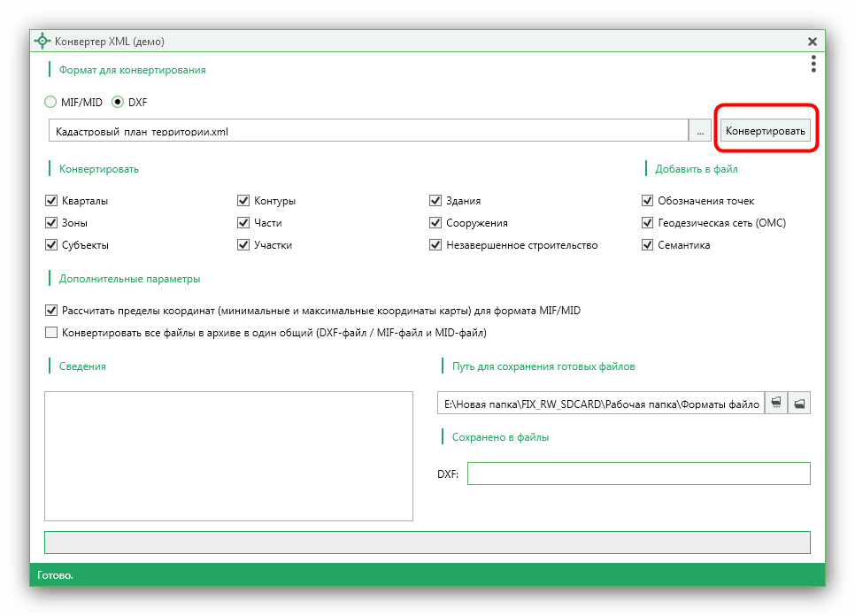Screen dimensions: 855x616
Task: Choose save path folder icon
Action: 776,404
